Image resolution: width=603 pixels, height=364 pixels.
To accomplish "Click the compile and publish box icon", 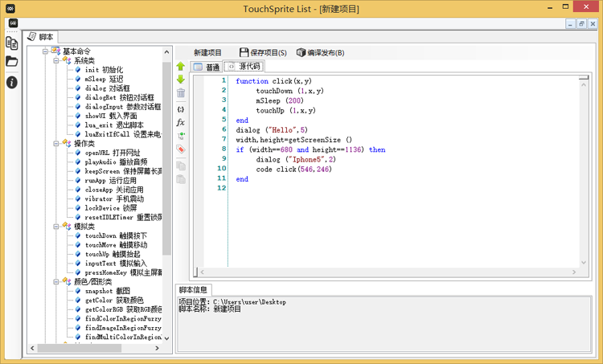I will [301, 52].
